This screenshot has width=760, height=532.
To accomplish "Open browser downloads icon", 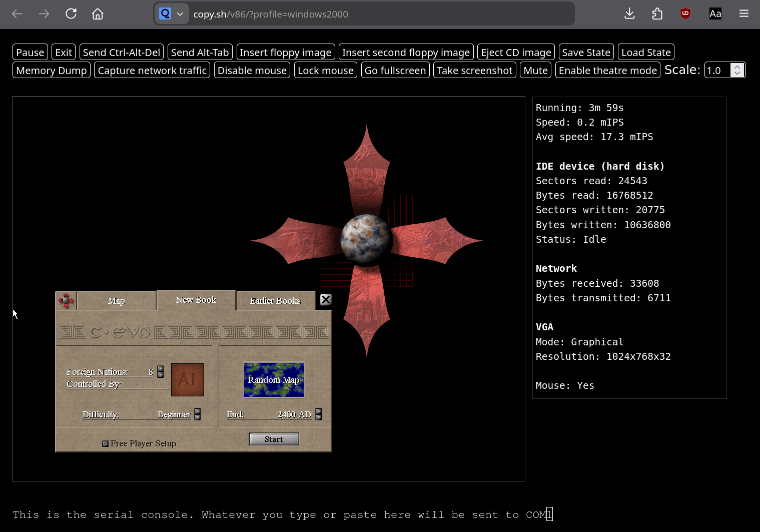I will click(x=629, y=14).
